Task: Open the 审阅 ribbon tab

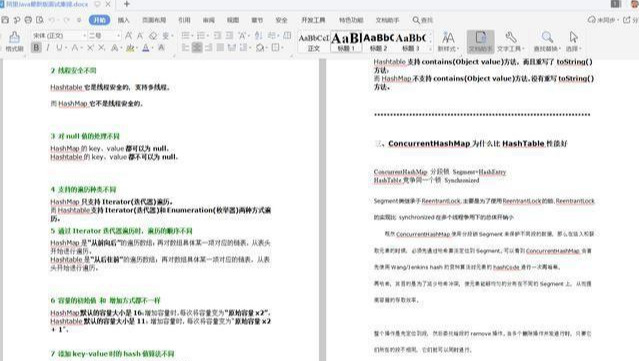Action: pos(209,20)
